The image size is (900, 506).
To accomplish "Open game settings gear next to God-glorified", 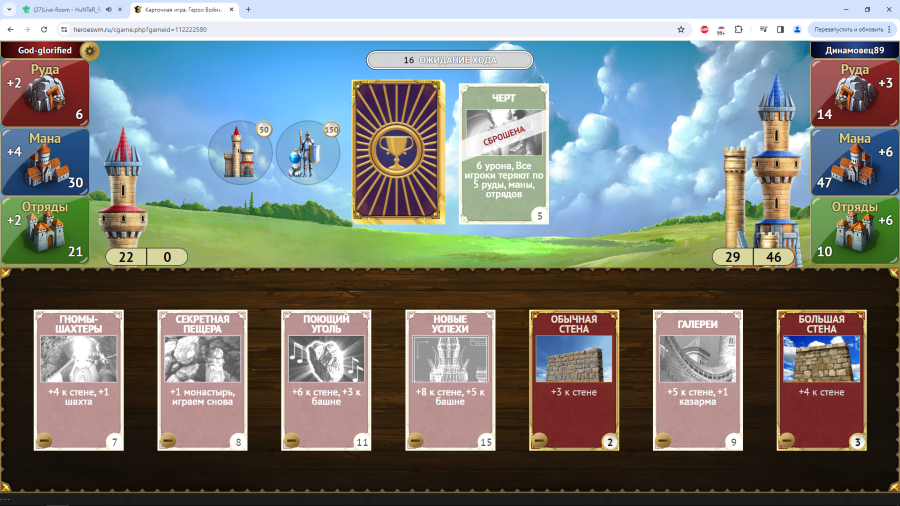I will click(90, 50).
